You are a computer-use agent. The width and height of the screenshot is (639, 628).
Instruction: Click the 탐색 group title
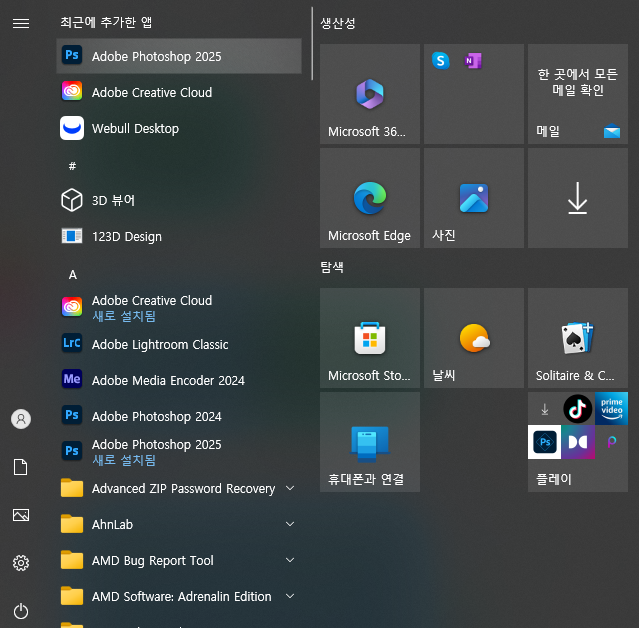click(x=332, y=267)
